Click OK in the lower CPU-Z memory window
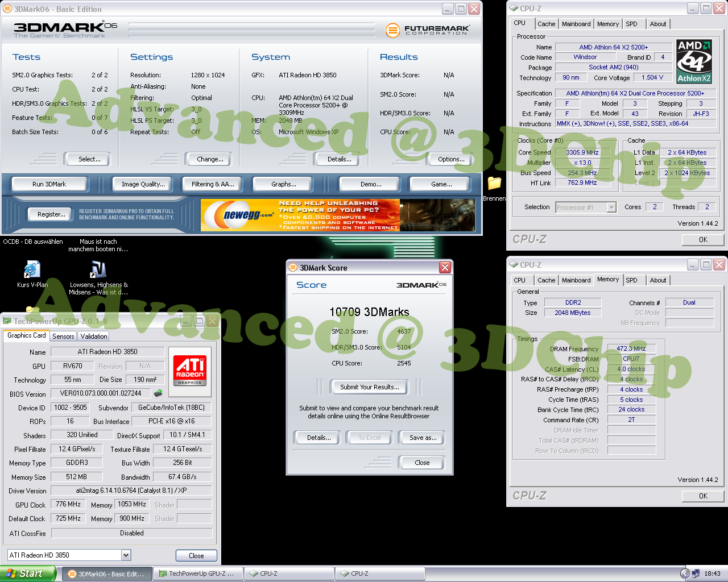The image size is (728, 582). click(x=703, y=496)
